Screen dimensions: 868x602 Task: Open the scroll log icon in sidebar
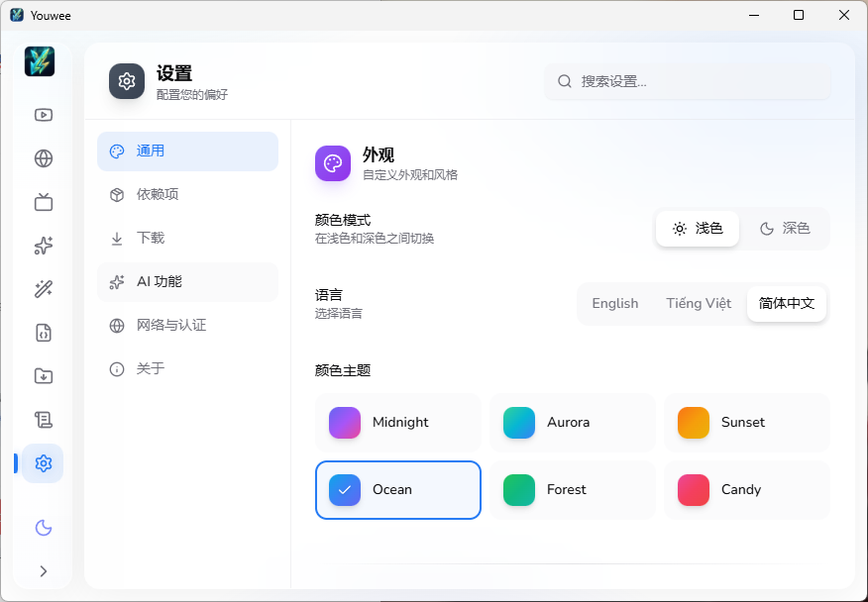(x=43, y=420)
